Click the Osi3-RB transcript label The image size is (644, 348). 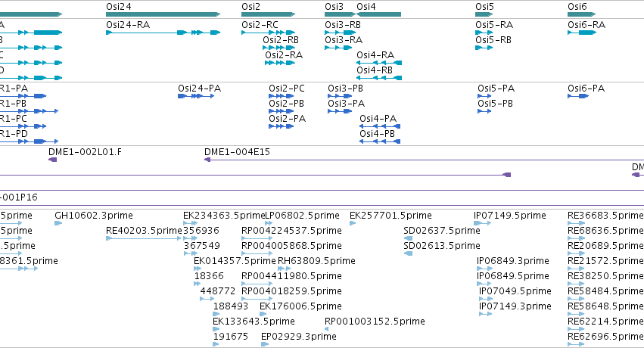[343, 25]
